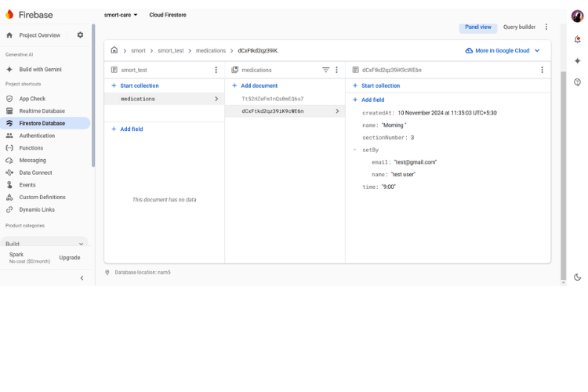This screenshot has width=588, height=392.
Task: Click the setBy name value test user
Action: point(403,174)
